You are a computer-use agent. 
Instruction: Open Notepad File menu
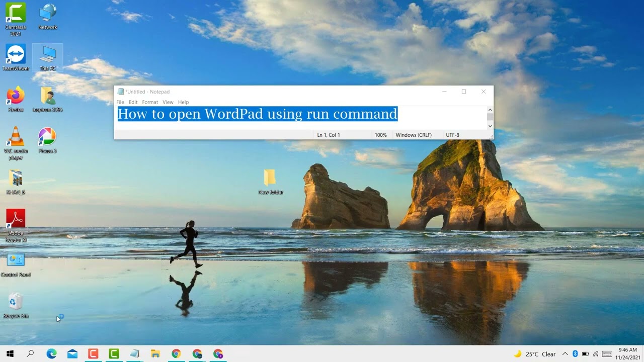click(x=120, y=102)
